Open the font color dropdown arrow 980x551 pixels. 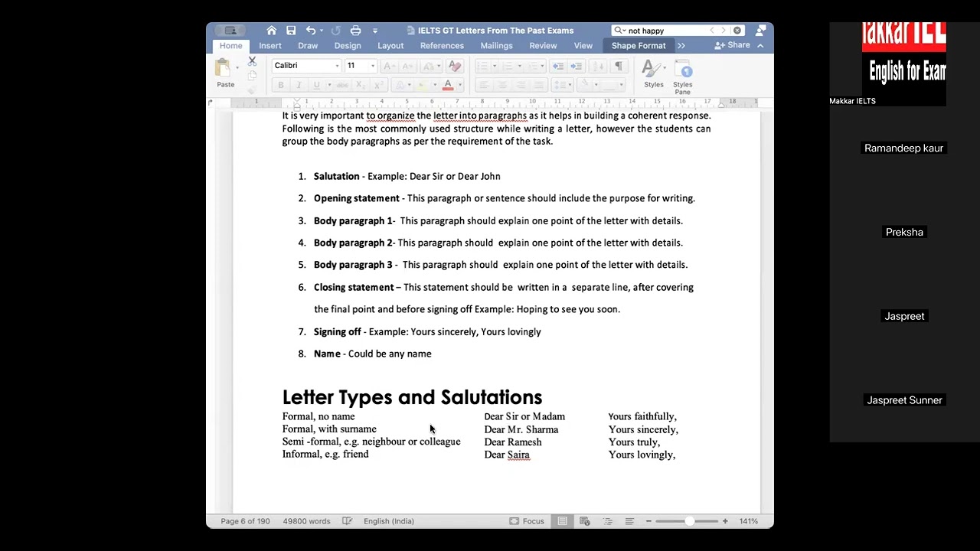click(459, 85)
